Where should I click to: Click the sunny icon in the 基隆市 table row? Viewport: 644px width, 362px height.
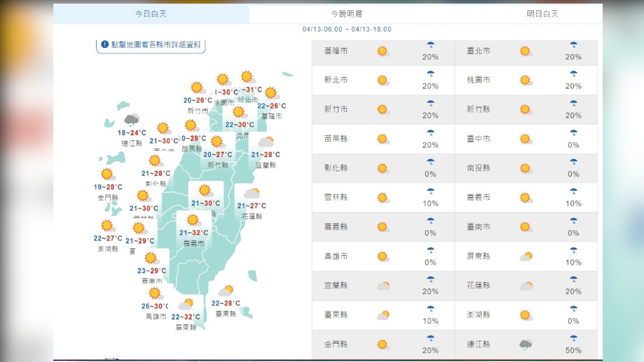(383, 51)
